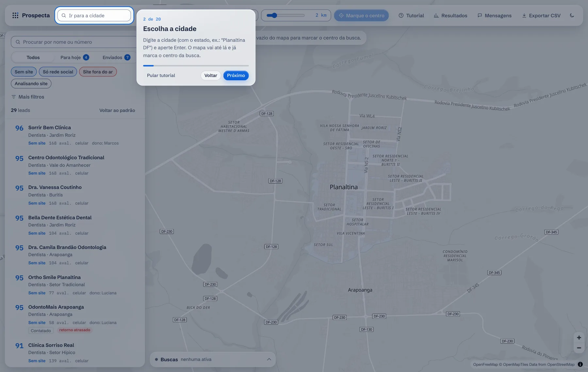Toggle the Site fora do ar filter chip

(x=98, y=72)
